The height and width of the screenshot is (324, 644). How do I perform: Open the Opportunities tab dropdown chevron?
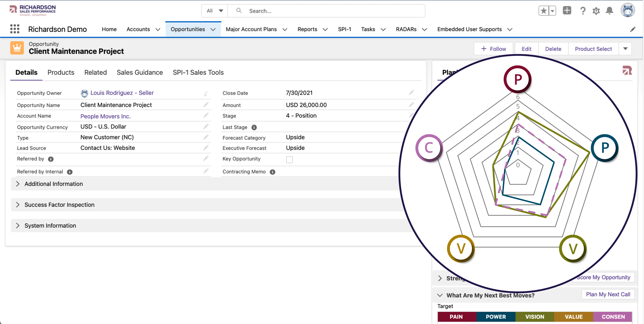point(213,30)
